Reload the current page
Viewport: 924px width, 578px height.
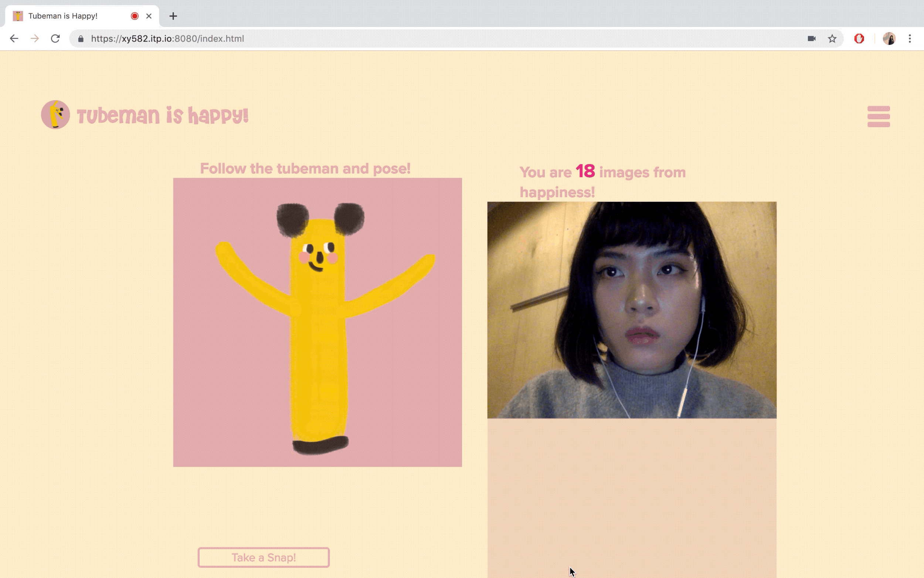pyautogui.click(x=55, y=38)
